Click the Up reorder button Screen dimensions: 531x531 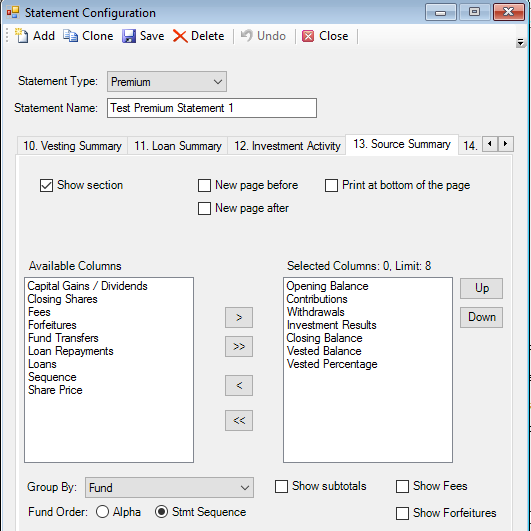(481, 289)
